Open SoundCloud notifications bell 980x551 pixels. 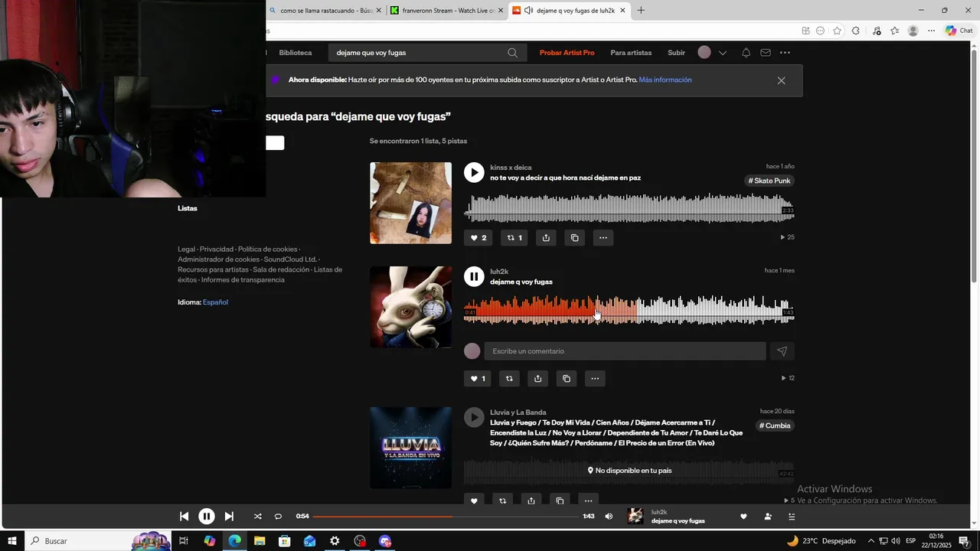point(746,53)
